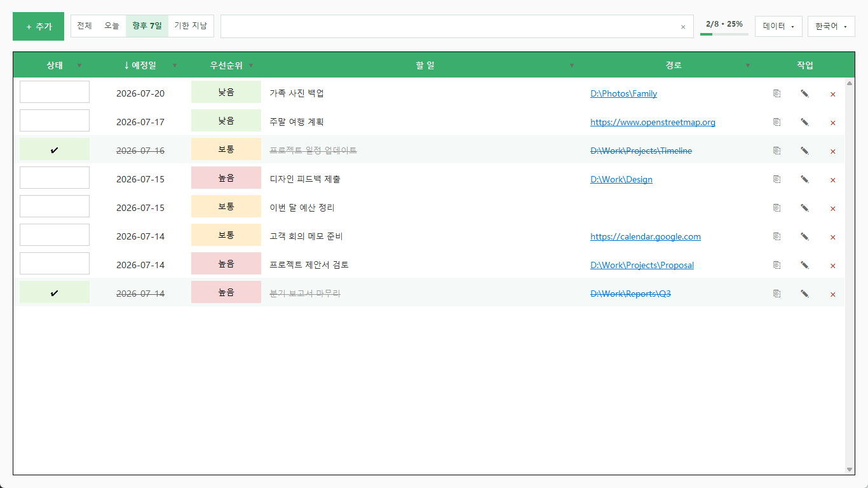This screenshot has width=868, height=488.
Task: Copy the 디자인 피드백 제출 task
Action: pyautogui.click(x=776, y=179)
